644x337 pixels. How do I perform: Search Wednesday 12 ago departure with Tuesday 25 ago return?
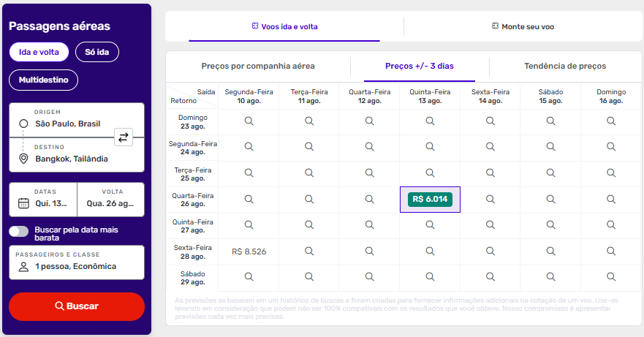[369, 173]
